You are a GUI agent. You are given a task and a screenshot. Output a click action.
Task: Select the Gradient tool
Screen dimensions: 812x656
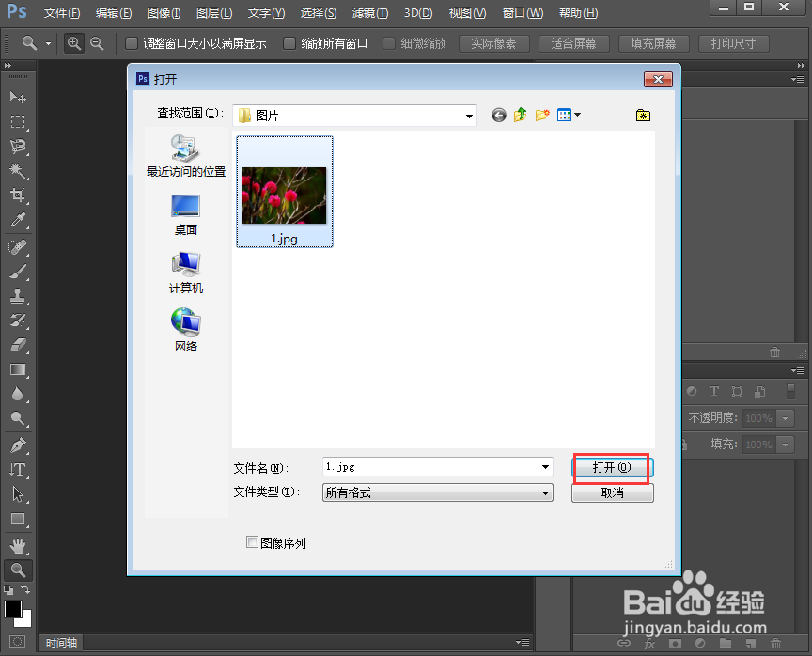(x=17, y=368)
